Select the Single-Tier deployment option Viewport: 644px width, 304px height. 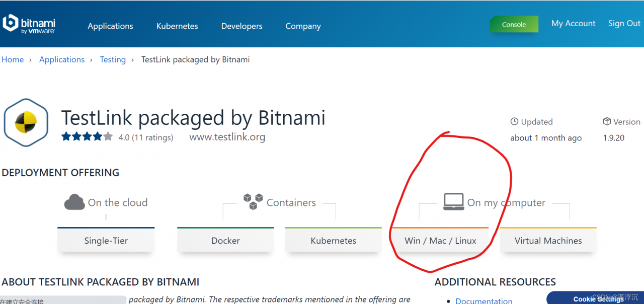[106, 240]
